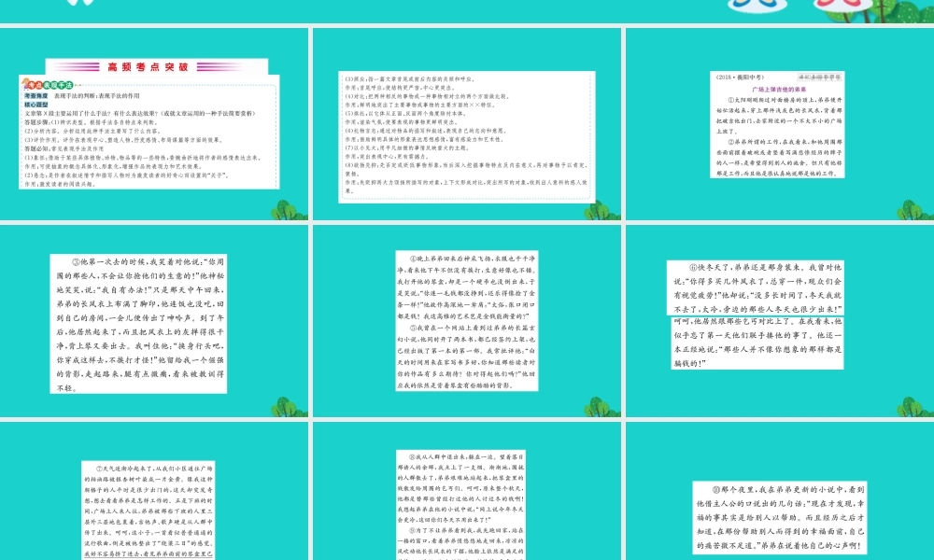Open the slide titled 高频考点突破
Image resolution: width=934 pixels, height=560 pixels.
[x=154, y=124]
